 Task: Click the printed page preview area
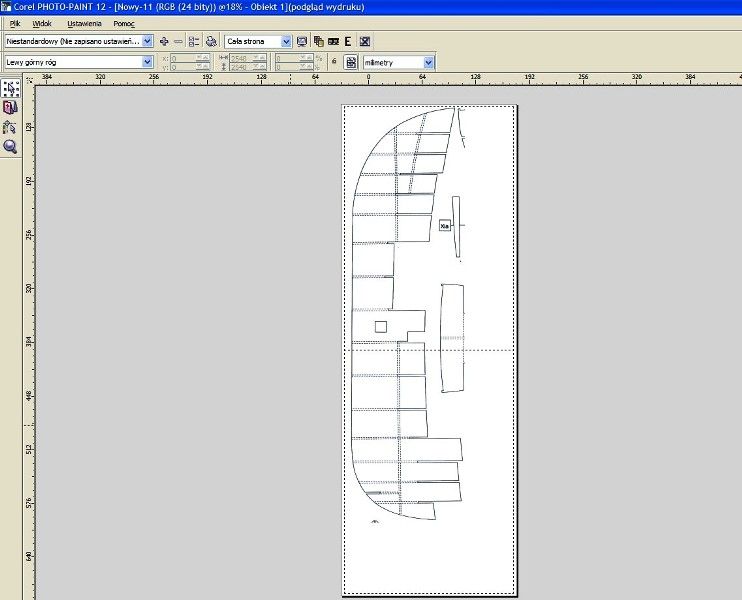click(x=429, y=350)
